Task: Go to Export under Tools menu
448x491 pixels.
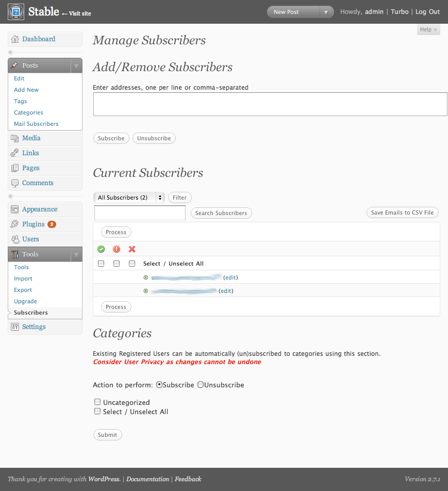Action: (23, 290)
